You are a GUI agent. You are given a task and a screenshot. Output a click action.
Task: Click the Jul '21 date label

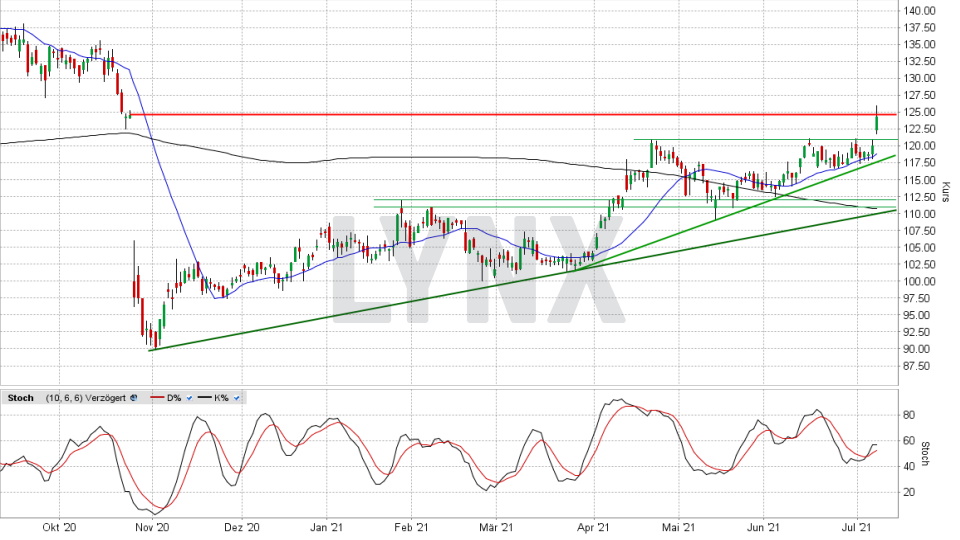[x=857, y=527]
